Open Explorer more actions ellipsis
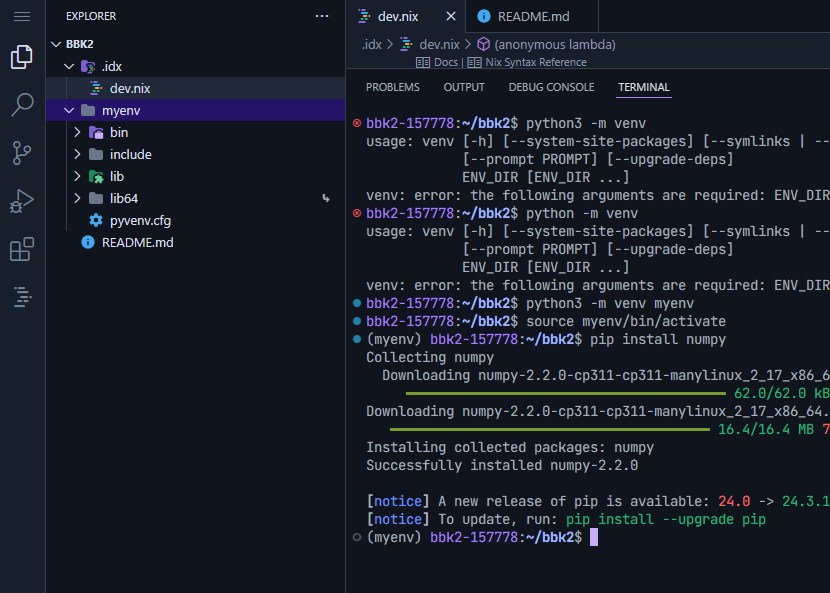Image resolution: width=830 pixels, height=593 pixels. [x=322, y=16]
